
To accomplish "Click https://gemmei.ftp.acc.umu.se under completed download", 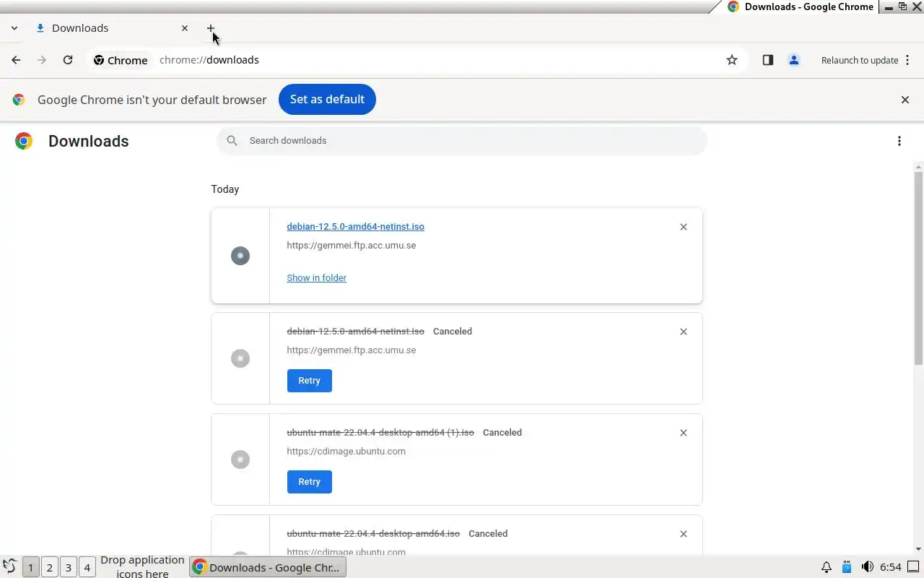I will coord(351,246).
